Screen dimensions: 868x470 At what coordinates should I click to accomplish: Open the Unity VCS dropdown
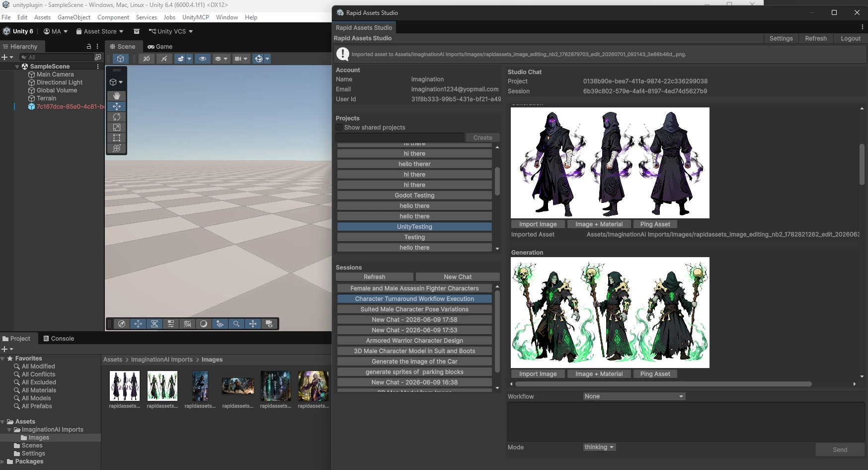click(171, 31)
